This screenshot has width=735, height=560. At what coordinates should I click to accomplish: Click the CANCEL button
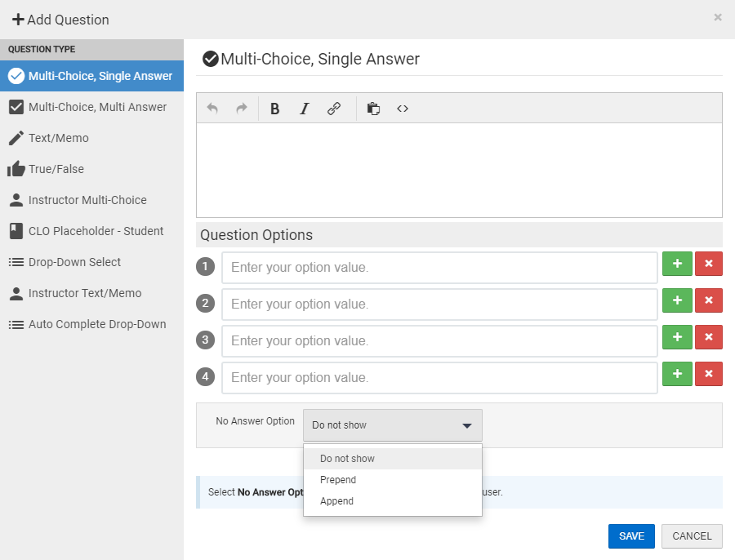point(692,536)
